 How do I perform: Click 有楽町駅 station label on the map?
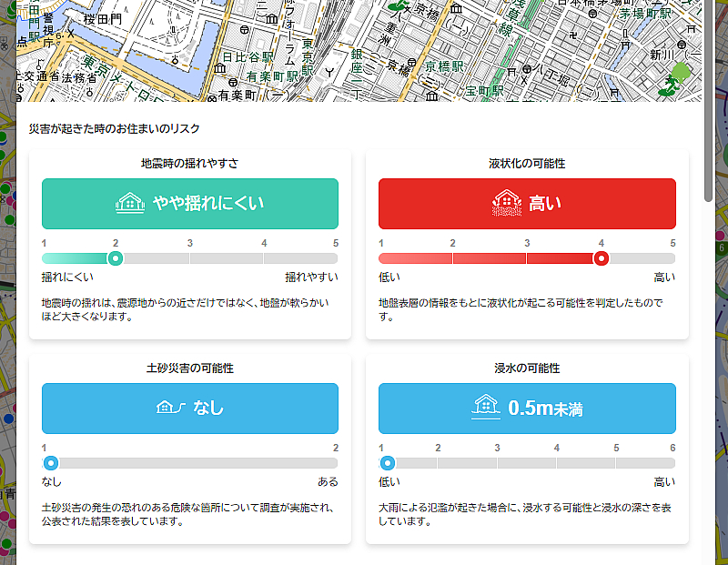coord(272,76)
